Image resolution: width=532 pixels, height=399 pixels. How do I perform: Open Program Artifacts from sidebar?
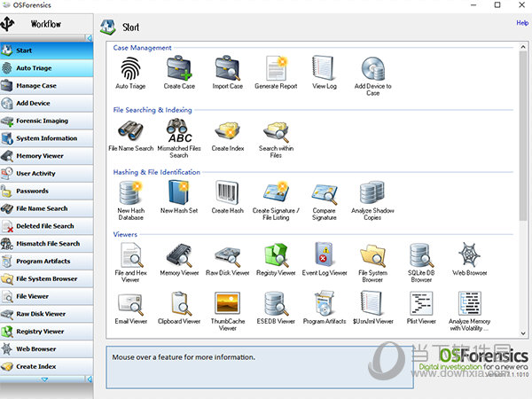pos(46,262)
